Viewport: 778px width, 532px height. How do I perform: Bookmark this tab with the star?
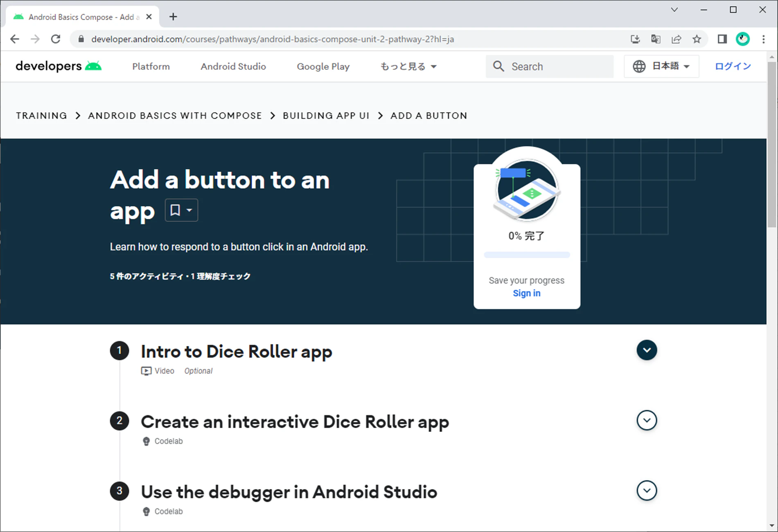point(697,39)
